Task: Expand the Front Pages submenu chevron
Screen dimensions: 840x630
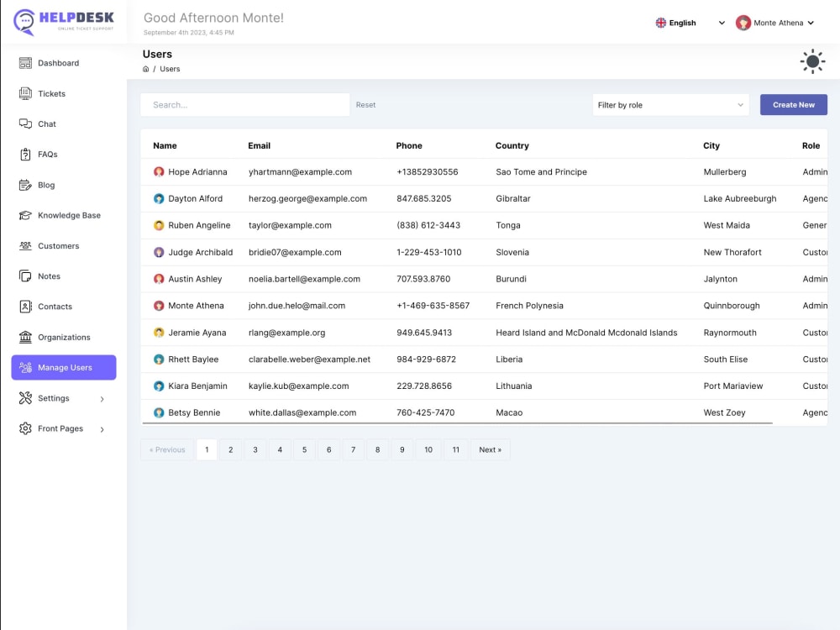Action: pos(102,429)
